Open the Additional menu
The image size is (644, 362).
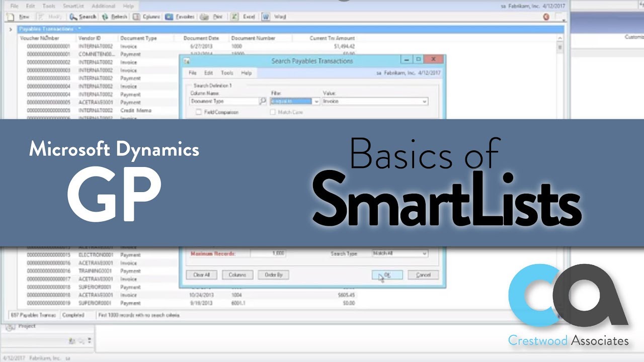[103, 6]
